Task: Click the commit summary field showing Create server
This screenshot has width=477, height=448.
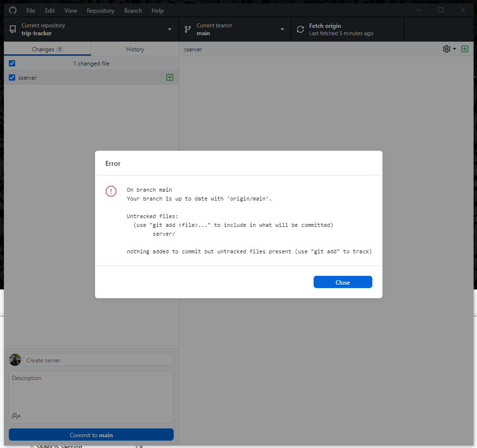Action: [98, 359]
